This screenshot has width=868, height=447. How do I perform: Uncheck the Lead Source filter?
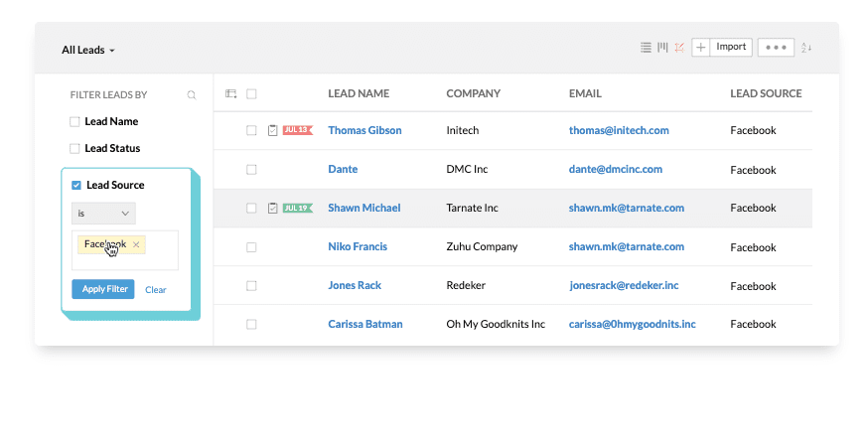(x=76, y=185)
